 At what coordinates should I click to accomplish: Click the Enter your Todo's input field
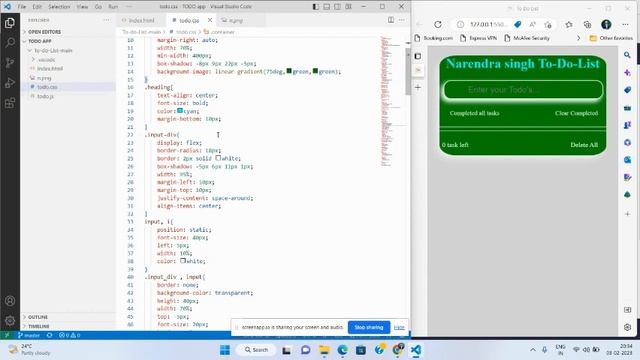[x=523, y=90]
